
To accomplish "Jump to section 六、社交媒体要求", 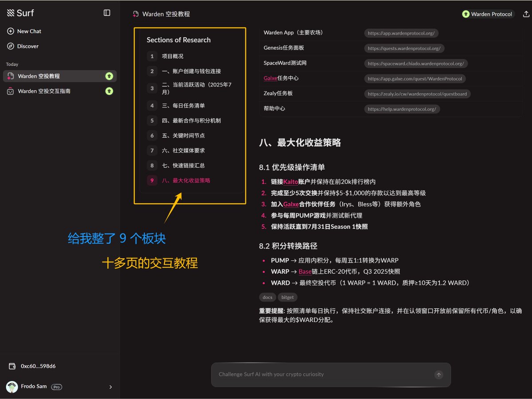I will [x=183, y=151].
